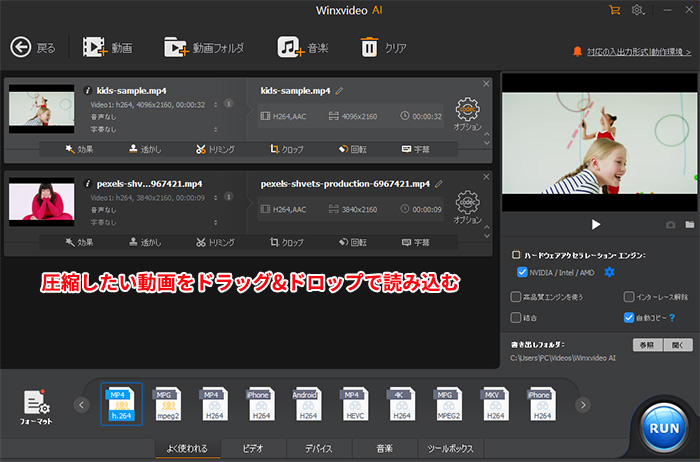
Task: Click the 音楽 add music icon
Action: [x=290, y=47]
